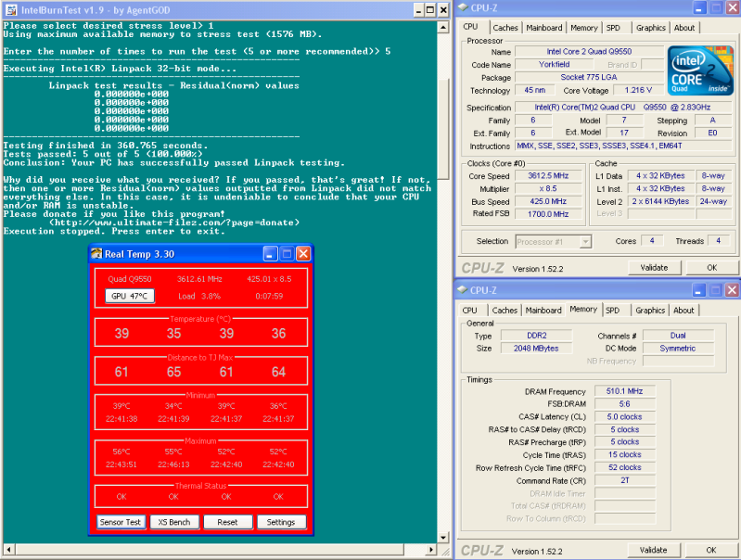Image resolution: width=741 pixels, height=560 pixels.
Task: Click the IntelBurnTest title bar icon
Action: (x=10, y=10)
